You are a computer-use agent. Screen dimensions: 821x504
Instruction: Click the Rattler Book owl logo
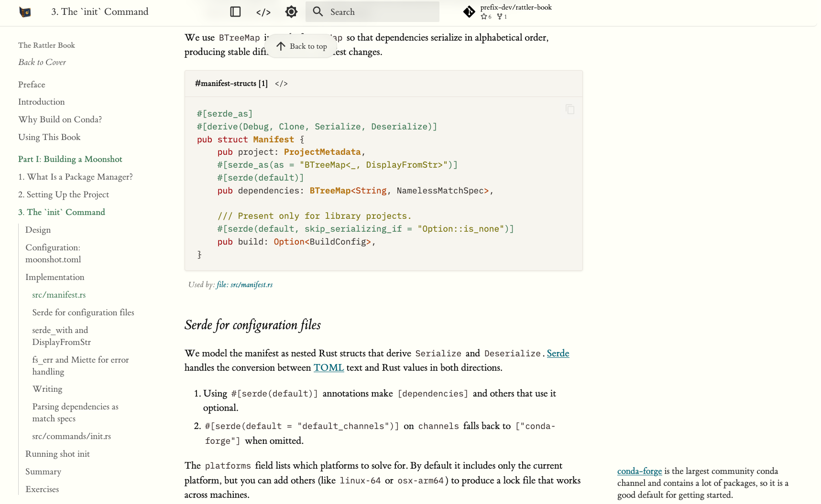25,12
